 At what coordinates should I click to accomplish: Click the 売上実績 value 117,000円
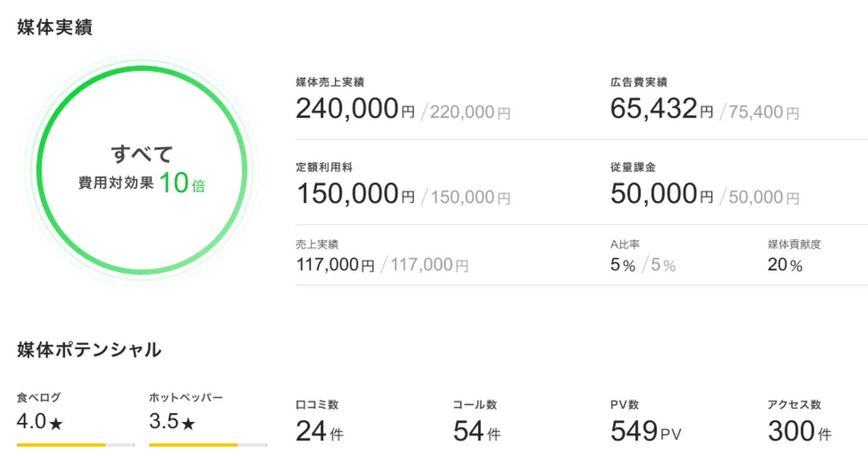(335, 264)
